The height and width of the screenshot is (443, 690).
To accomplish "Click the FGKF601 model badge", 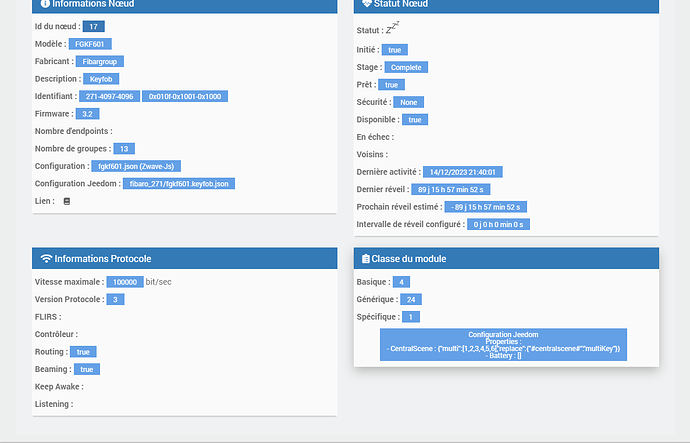I will tap(90, 44).
